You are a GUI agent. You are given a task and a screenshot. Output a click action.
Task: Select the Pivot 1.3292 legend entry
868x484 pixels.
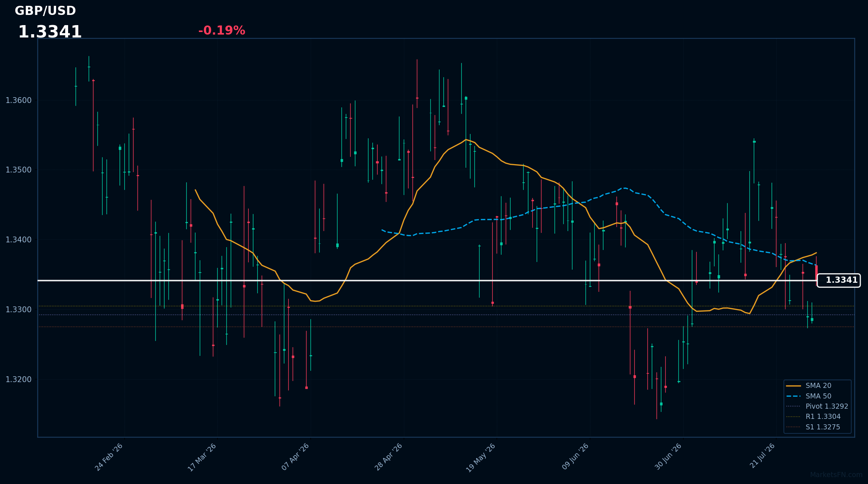818,406
